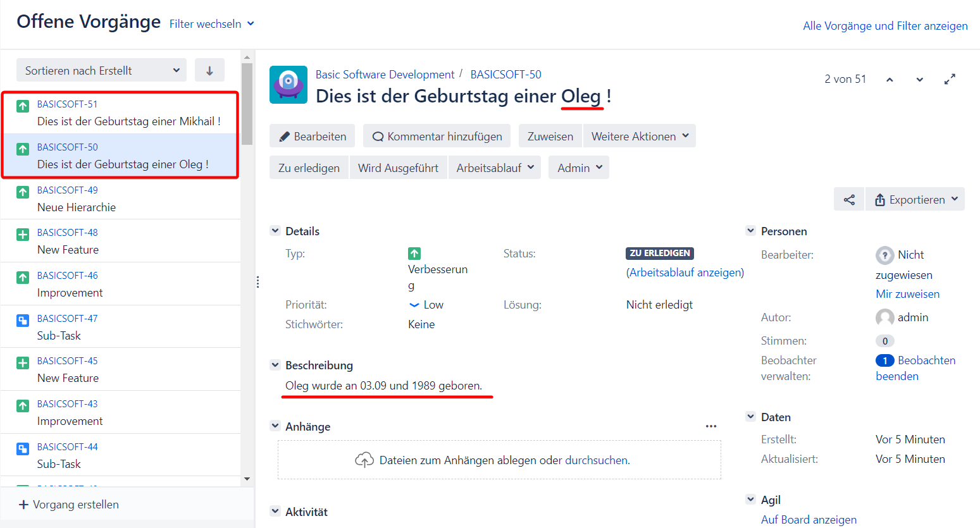Image resolution: width=980 pixels, height=528 pixels.
Task: Open the Exportieren dropdown menu
Action: pyautogui.click(x=915, y=200)
